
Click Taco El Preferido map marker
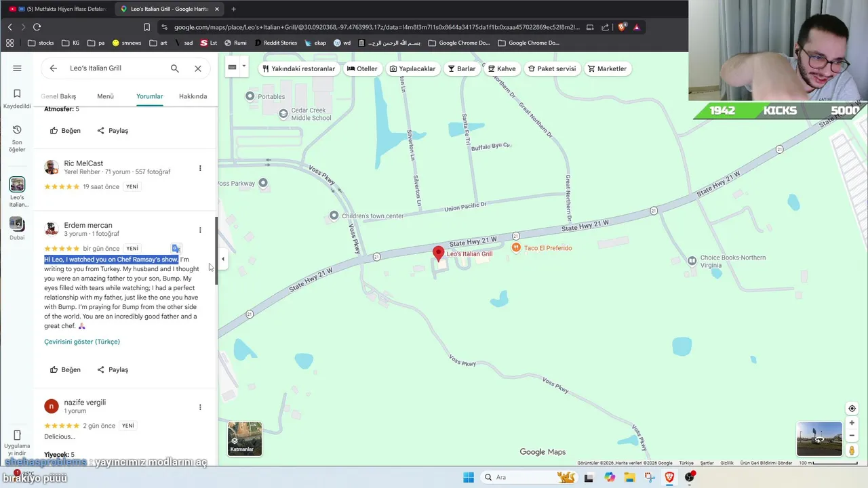pyautogui.click(x=516, y=248)
